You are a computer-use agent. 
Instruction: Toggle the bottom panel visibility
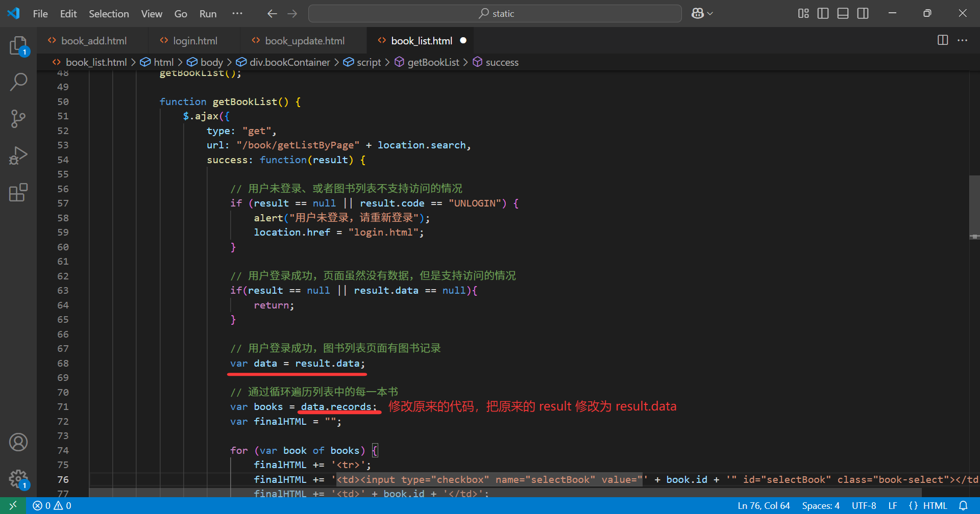[x=843, y=13]
